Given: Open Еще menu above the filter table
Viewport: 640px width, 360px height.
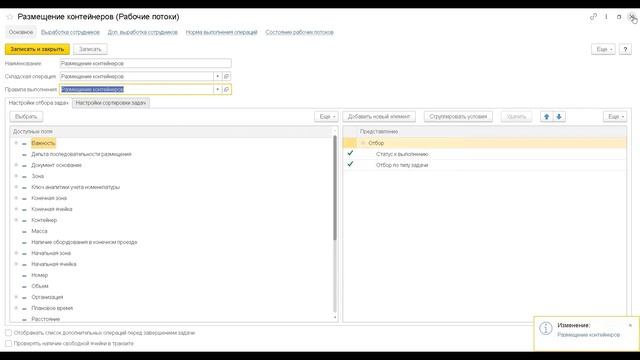Looking at the screenshot, I should click(x=615, y=117).
